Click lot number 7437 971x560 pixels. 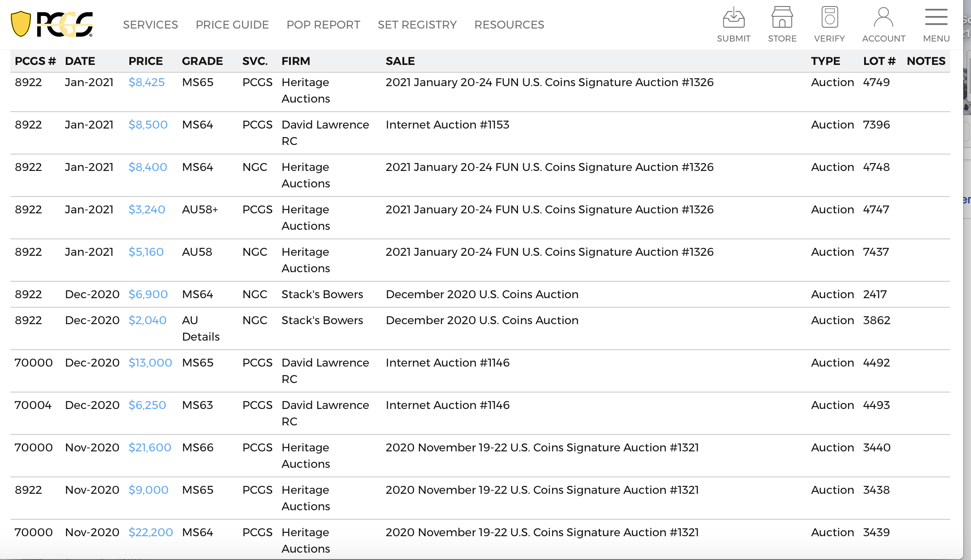(876, 252)
